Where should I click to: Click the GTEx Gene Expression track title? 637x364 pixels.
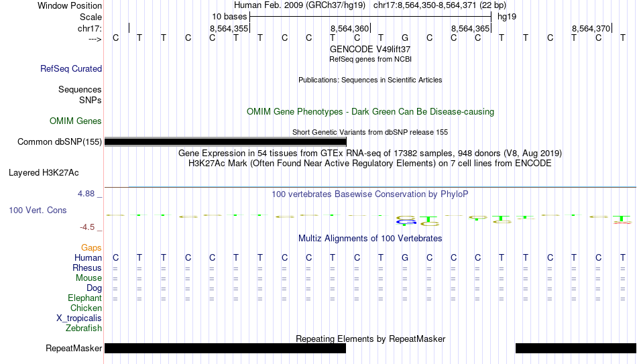370,153
